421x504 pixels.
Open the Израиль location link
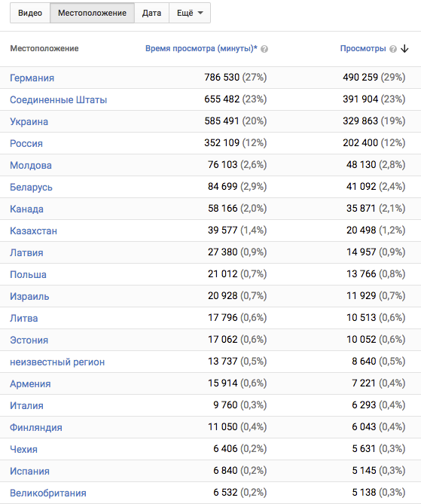pyautogui.click(x=29, y=296)
